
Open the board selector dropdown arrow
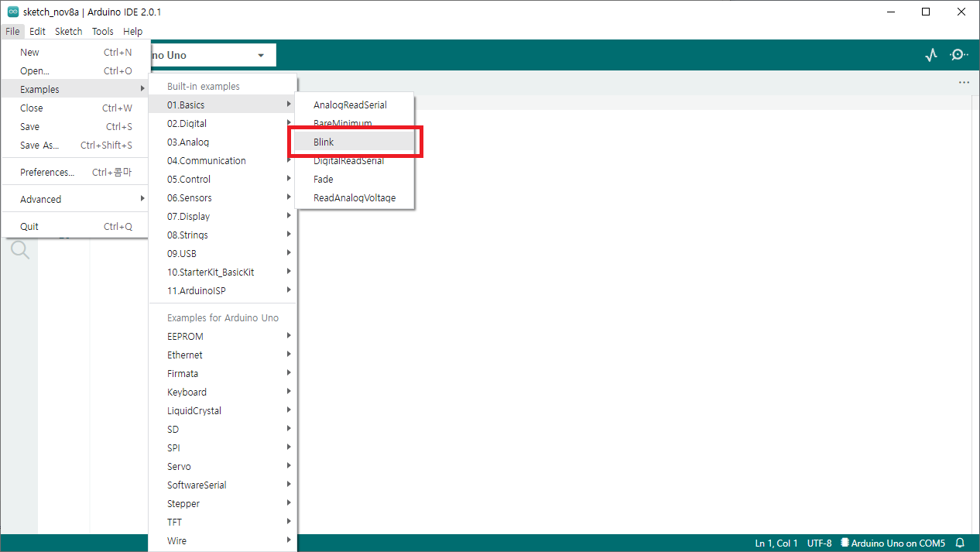(261, 56)
